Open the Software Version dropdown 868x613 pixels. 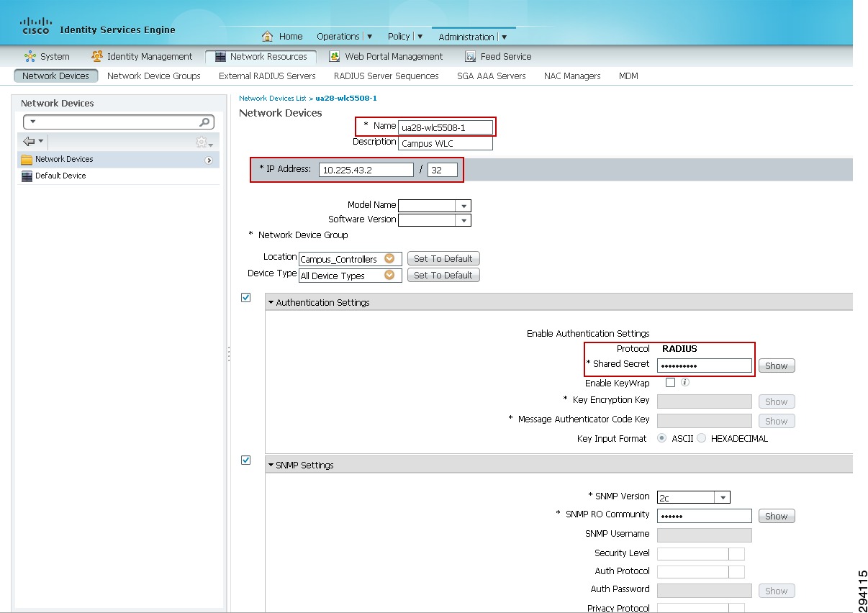(464, 220)
